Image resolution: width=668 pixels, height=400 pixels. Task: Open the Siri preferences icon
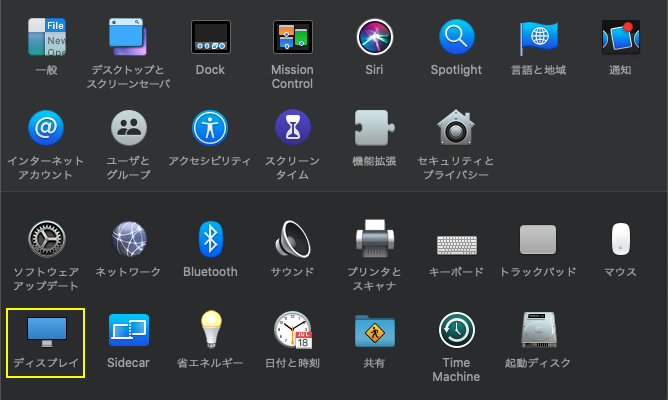(x=374, y=37)
